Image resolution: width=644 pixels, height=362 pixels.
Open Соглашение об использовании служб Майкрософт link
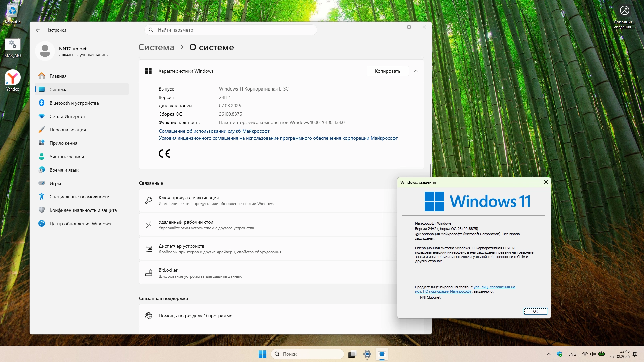pos(214,131)
